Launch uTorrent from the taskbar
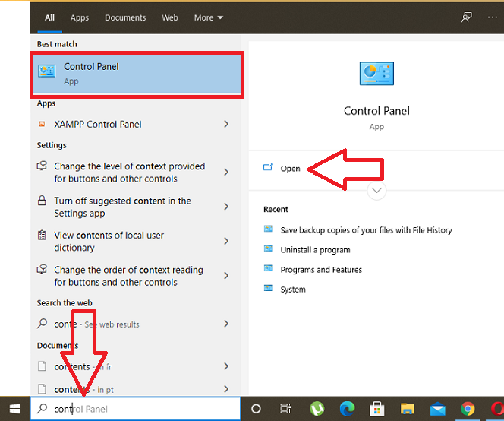The width and height of the screenshot is (504, 421). click(x=317, y=409)
